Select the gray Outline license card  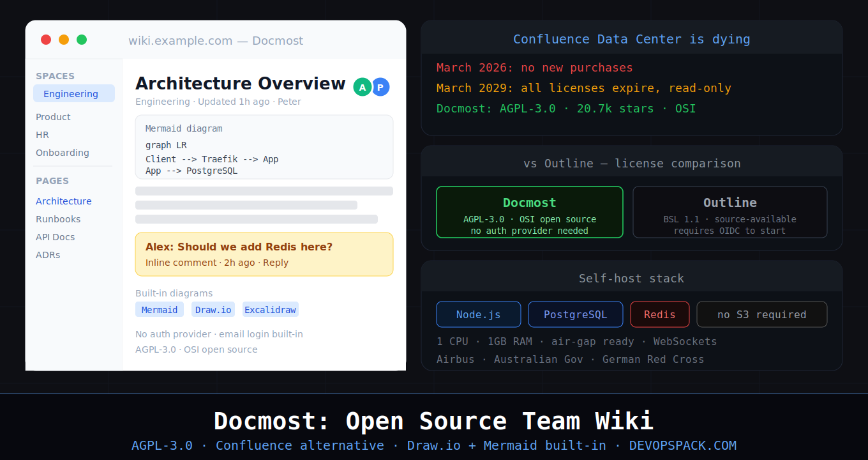tap(730, 212)
